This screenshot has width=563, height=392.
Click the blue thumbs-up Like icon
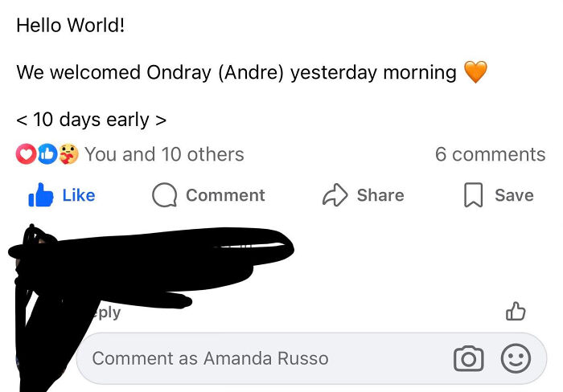coord(40,194)
